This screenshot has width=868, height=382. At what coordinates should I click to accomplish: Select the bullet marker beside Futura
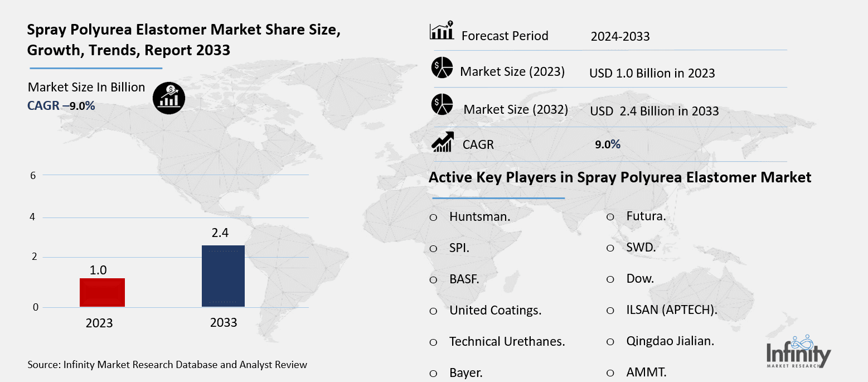tap(610, 217)
